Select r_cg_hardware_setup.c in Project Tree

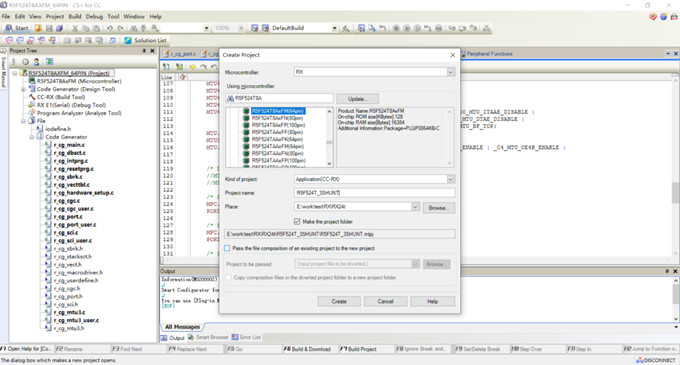point(84,193)
